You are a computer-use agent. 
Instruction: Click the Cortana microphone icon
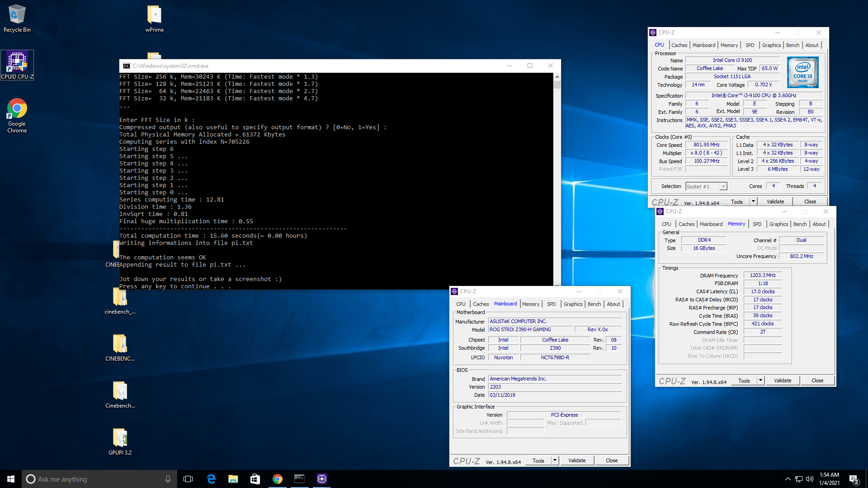click(168, 479)
